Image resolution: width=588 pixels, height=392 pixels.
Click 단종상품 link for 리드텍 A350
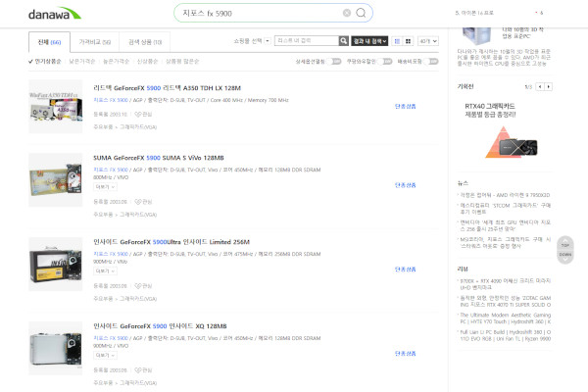point(406,107)
